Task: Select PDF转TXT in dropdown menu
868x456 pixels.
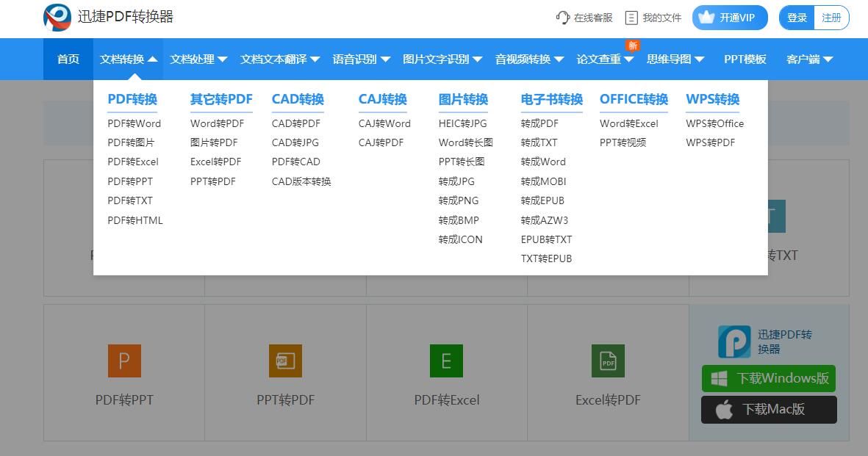Action: coord(129,200)
